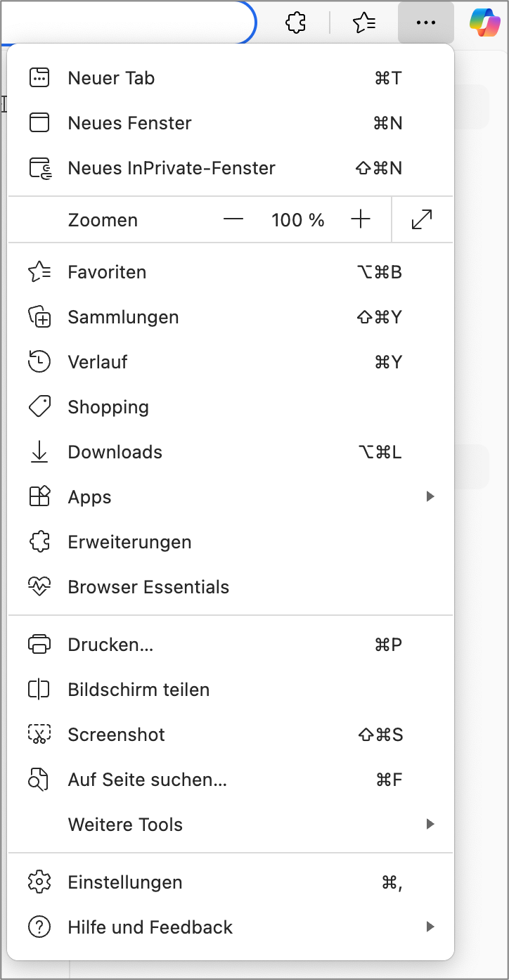
Task: Click the Copilot icon in the toolbar
Action: (485, 22)
